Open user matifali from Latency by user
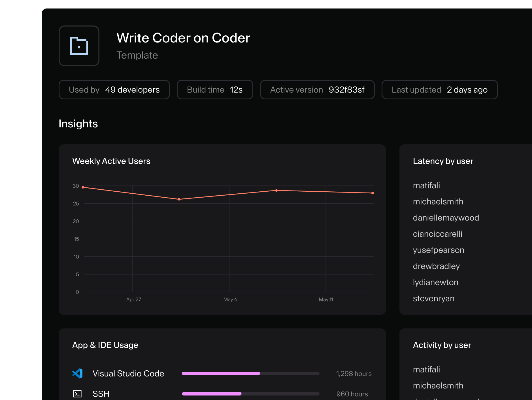 pyautogui.click(x=426, y=185)
